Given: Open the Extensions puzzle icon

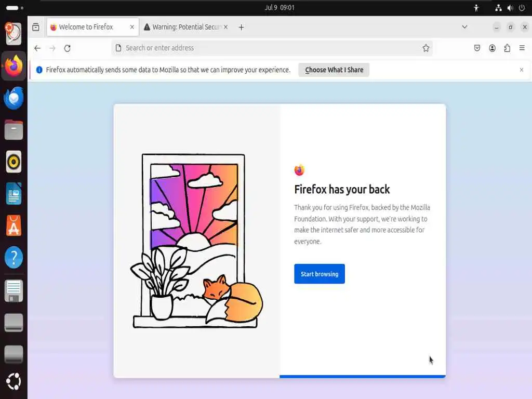Looking at the screenshot, I should (507, 48).
